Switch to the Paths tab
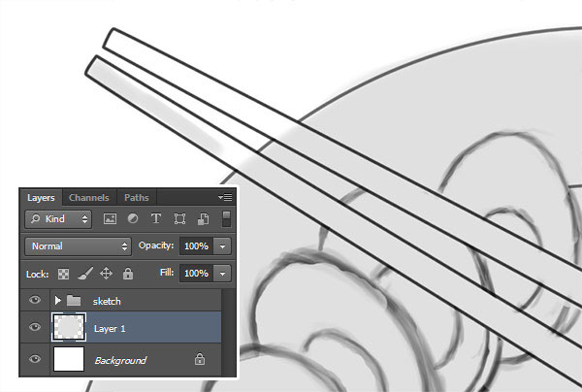 click(137, 198)
